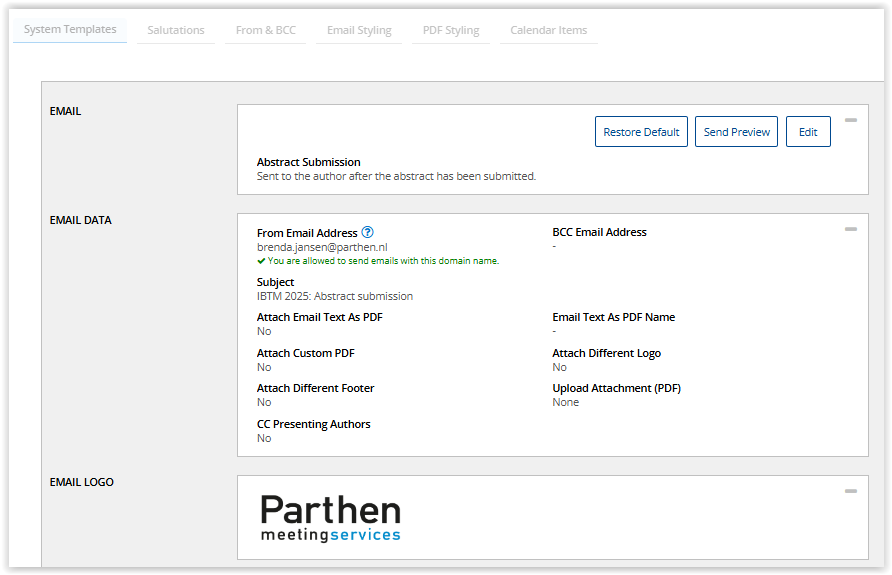892x575 pixels.
Task: Click the brenda.jansen@parthen.nl email address
Action: [322, 247]
